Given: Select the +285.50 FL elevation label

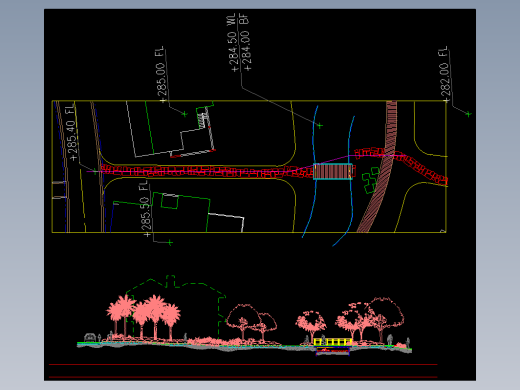Looking at the screenshot, I should point(145,208).
